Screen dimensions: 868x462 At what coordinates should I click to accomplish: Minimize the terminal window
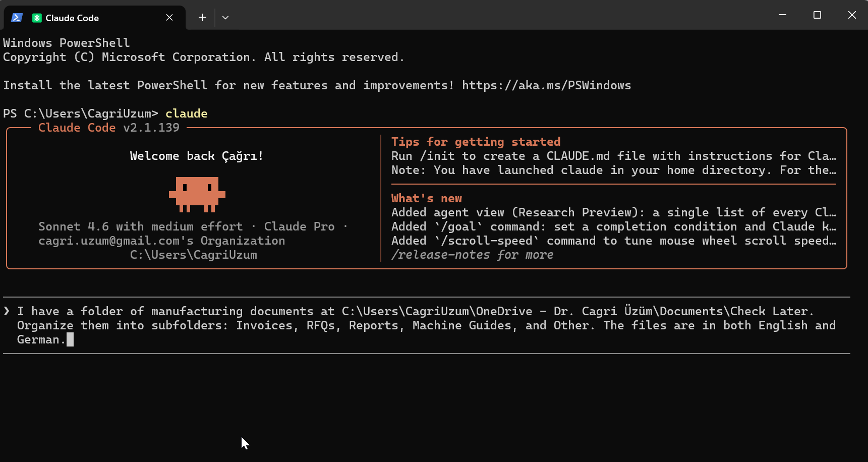tap(782, 15)
